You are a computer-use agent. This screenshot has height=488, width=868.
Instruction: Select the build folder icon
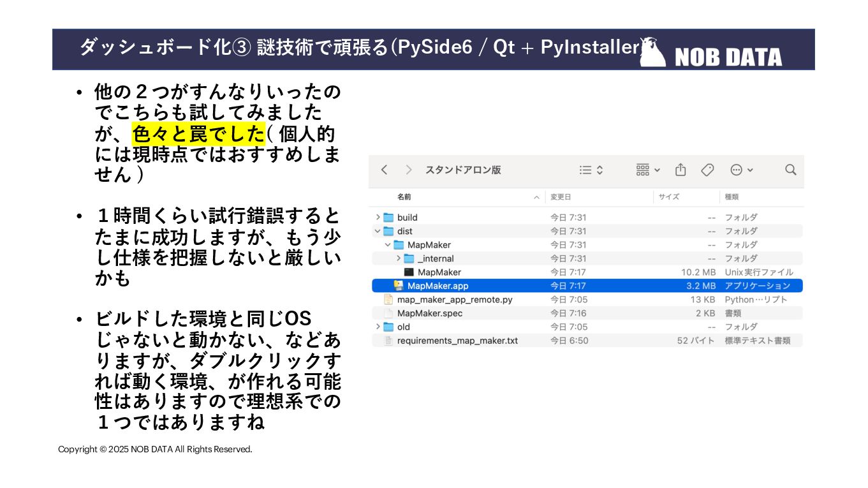coord(388,218)
